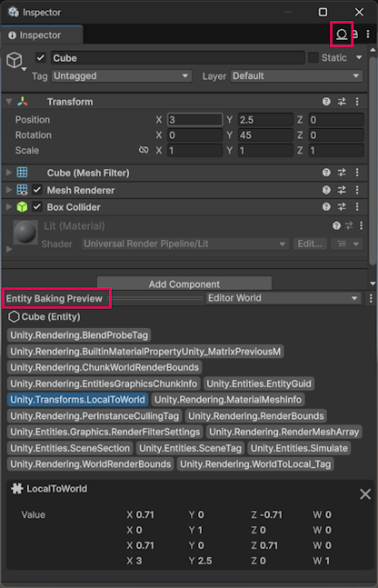This screenshot has width=378, height=588.
Task: Close the LocalToWorld component details
Action: 365,493
